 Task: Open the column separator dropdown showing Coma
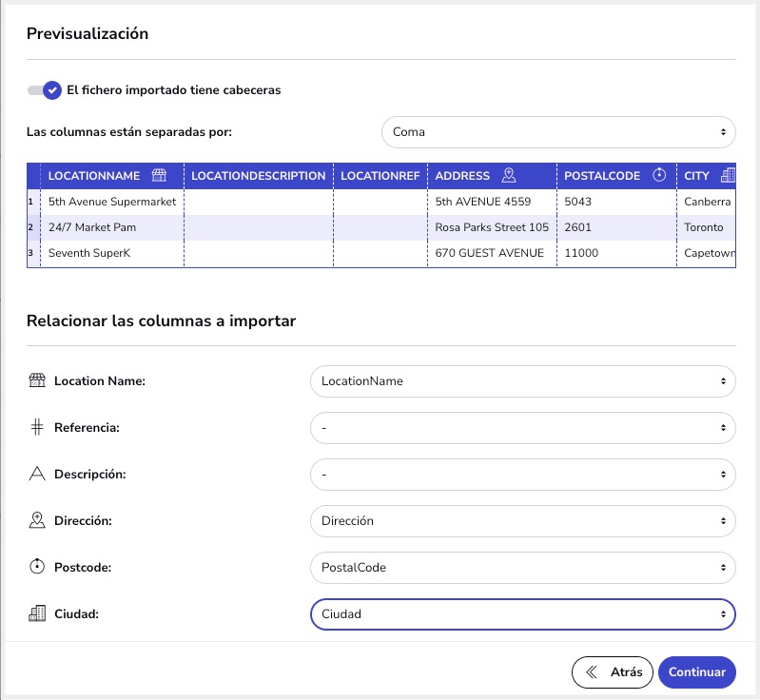(x=558, y=132)
